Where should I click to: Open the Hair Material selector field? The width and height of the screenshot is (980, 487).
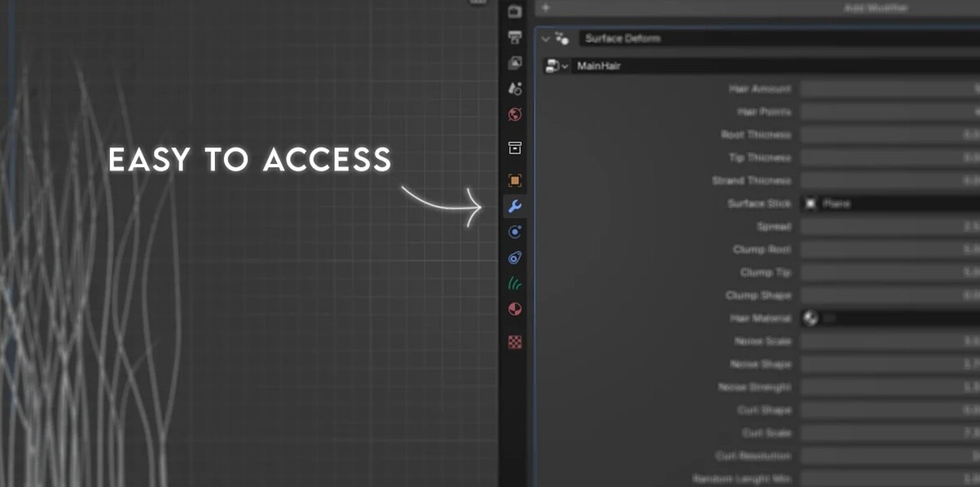coord(890,319)
